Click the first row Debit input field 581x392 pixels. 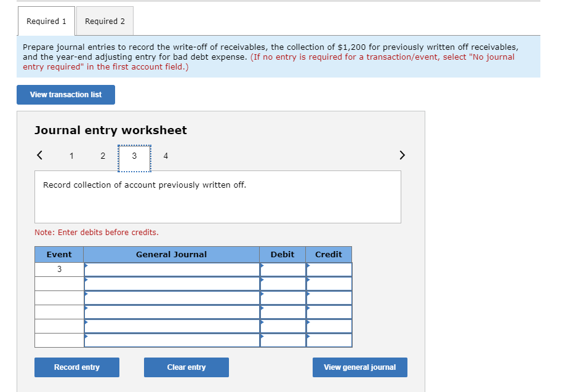tap(282, 269)
